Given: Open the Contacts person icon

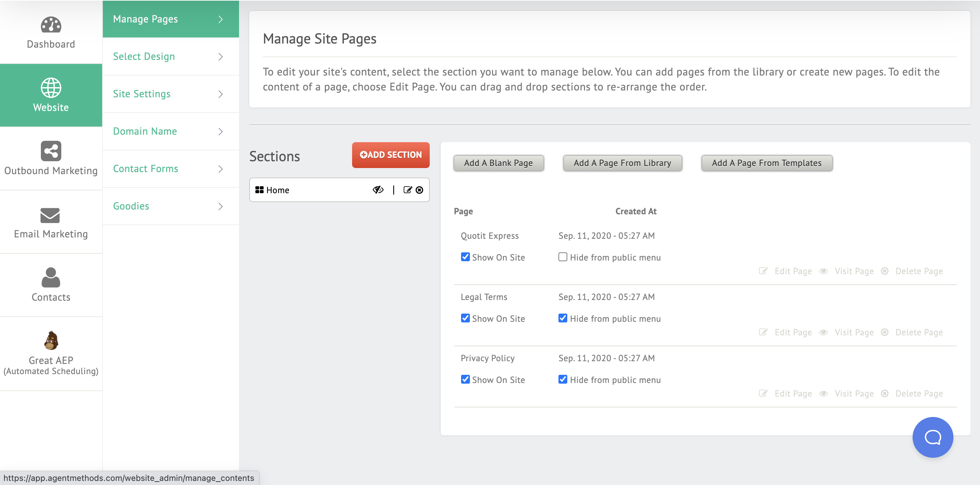Looking at the screenshot, I should 51,278.
